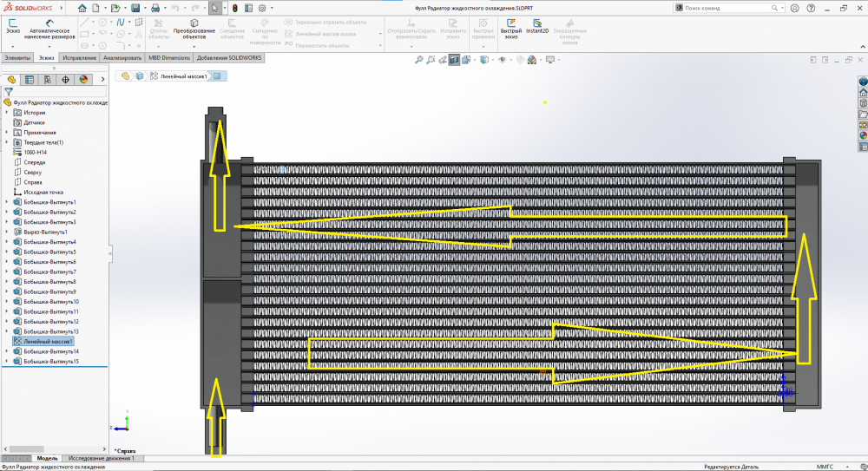
Task: Toggle Быстрый эскиз rapid sketch
Action: coord(511,29)
